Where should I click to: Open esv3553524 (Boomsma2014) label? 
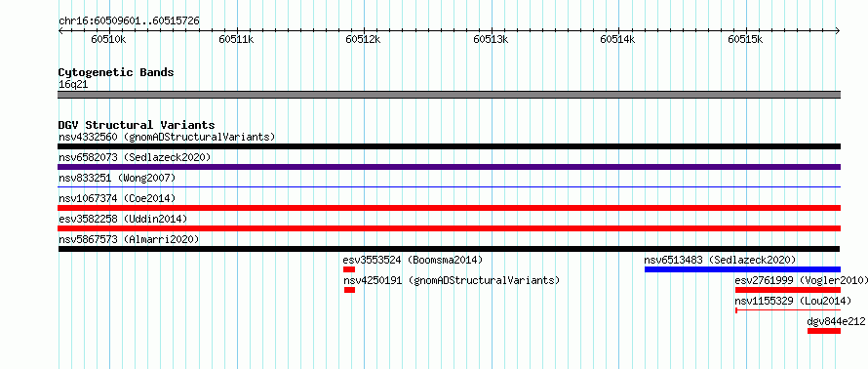[413, 260]
